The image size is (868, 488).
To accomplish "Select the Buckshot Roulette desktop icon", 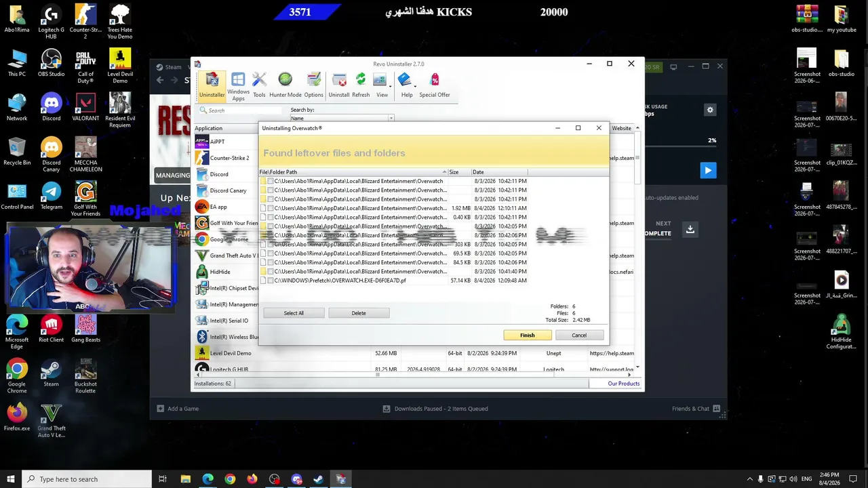I will [85, 377].
